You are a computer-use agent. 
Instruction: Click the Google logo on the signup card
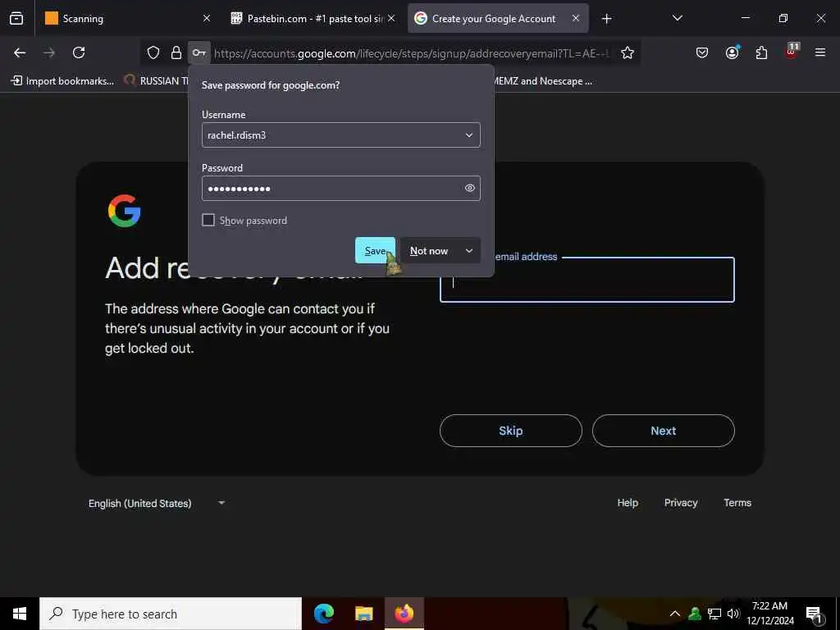tap(125, 211)
